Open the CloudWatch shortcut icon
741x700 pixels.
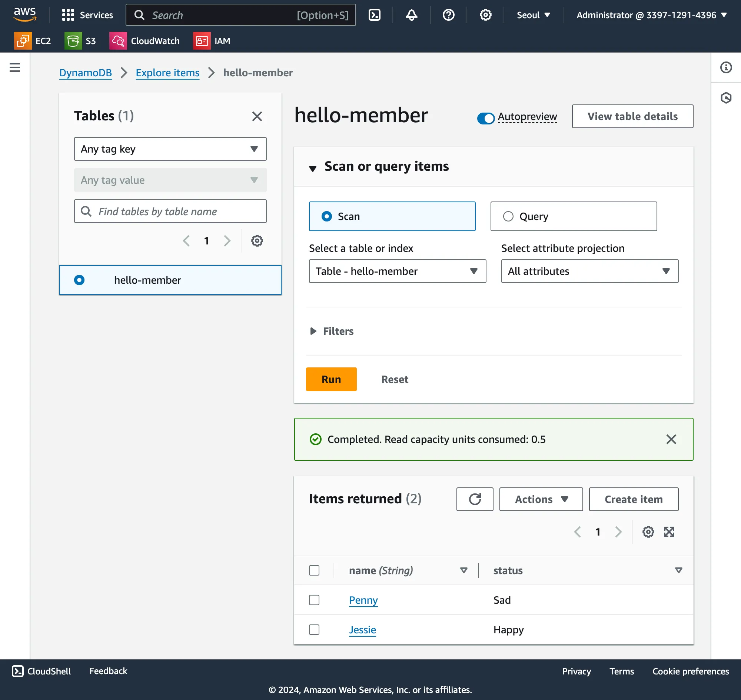(x=118, y=41)
